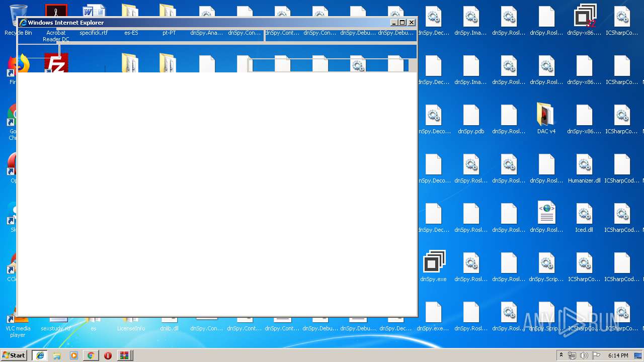Open the Internet Explorer title bar icon menu

23,22
